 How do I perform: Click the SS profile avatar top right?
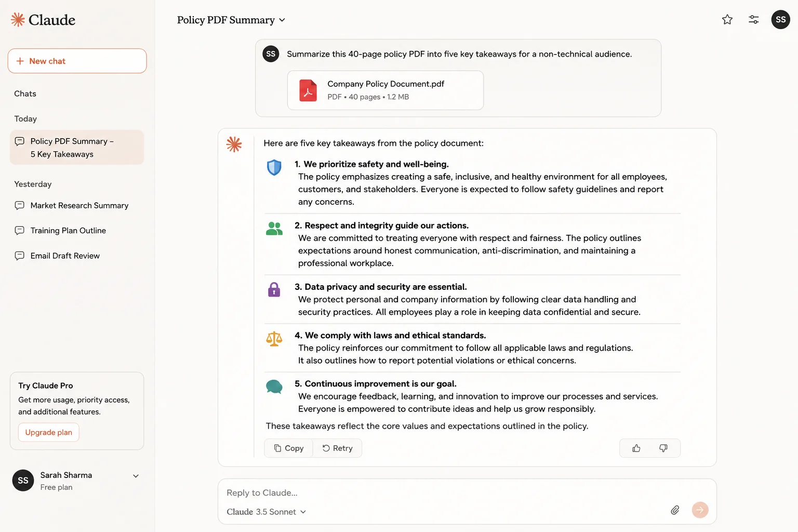(x=780, y=20)
